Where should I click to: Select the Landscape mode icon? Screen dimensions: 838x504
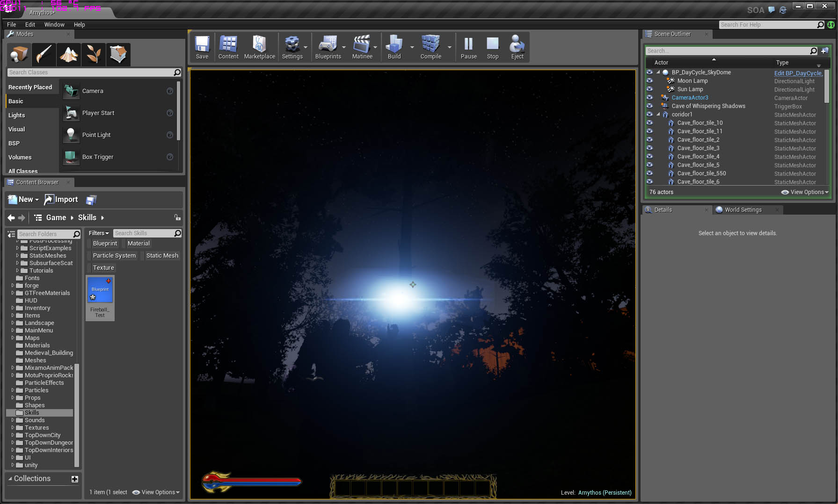tap(69, 55)
